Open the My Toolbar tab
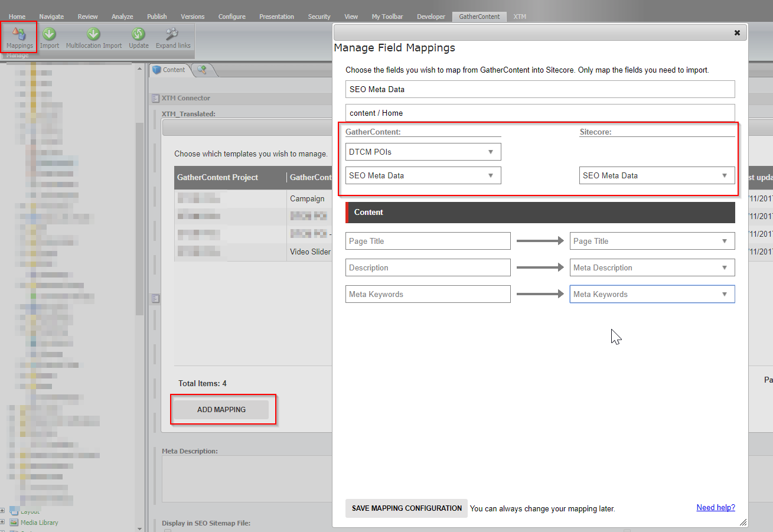Image resolution: width=773 pixels, height=532 pixels. (387, 17)
